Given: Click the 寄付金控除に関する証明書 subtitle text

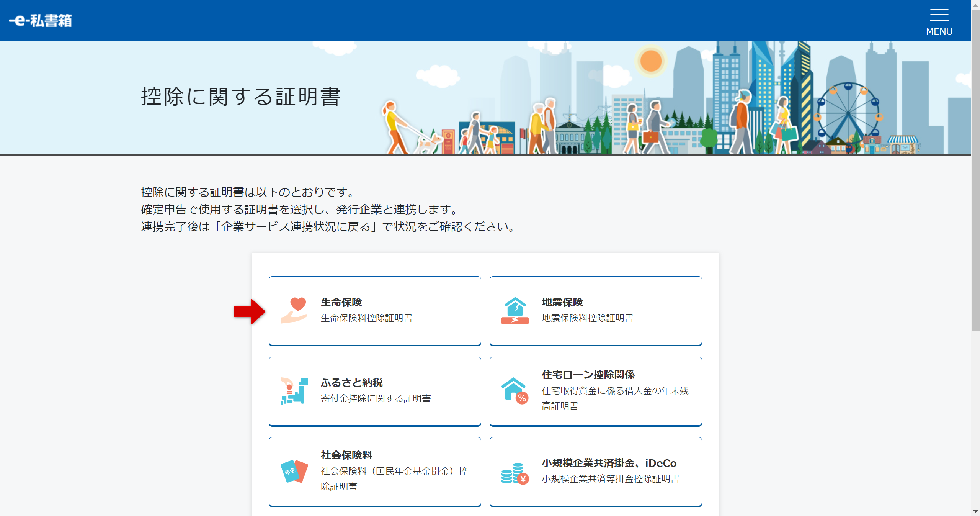Looking at the screenshot, I should (376, 398).
